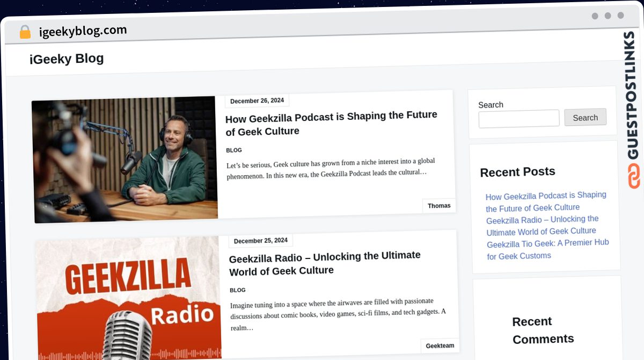Viewport: 644px width, 360px height.
Task: Click the Recent Comments heading
Action: (x=543, y=330)
